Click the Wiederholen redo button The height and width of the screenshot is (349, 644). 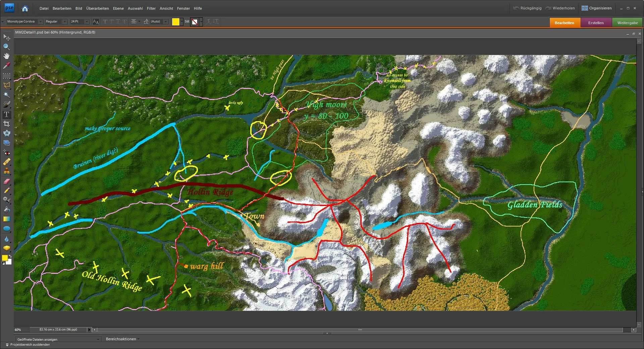[560, 8]
